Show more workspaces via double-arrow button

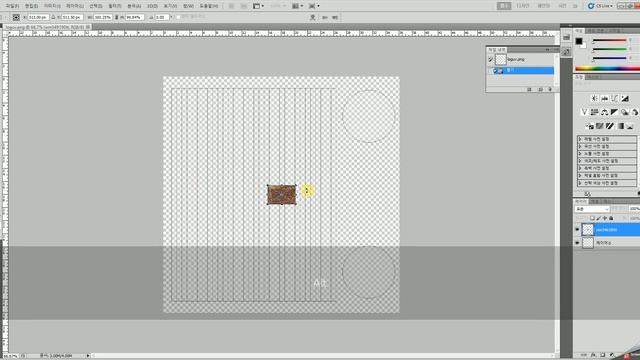[x=576, y=6]
